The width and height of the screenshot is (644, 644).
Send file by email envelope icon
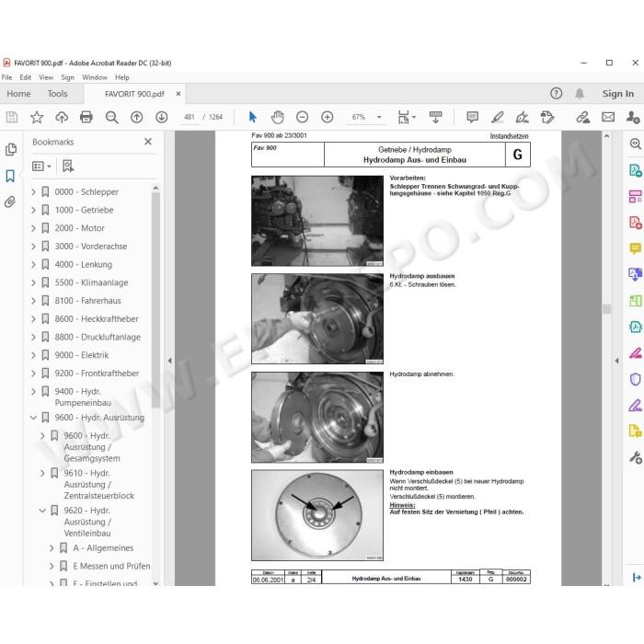point(608,117)
